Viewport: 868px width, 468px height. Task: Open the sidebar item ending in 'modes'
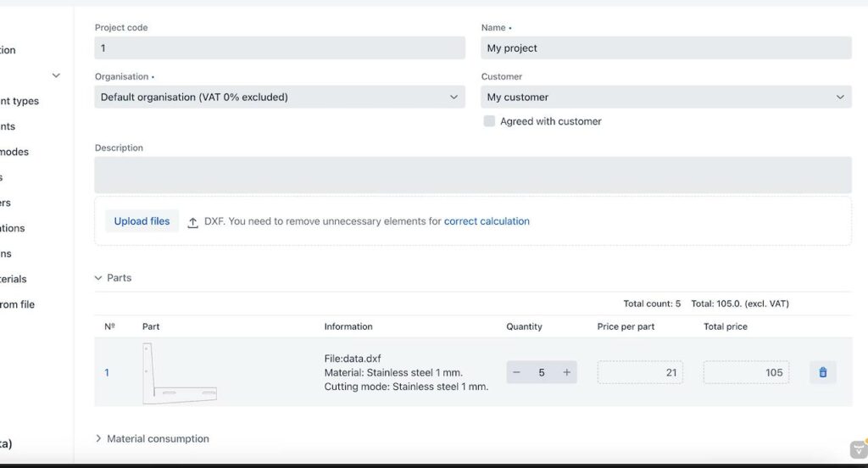pos(14,152)
